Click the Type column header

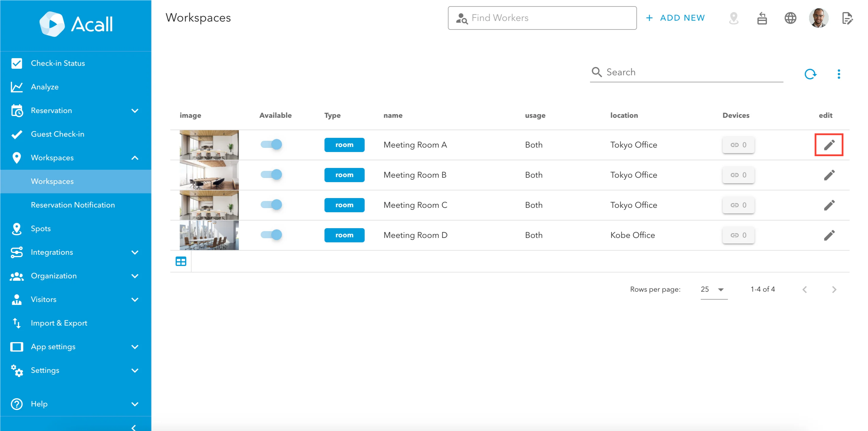pos(332,115)
